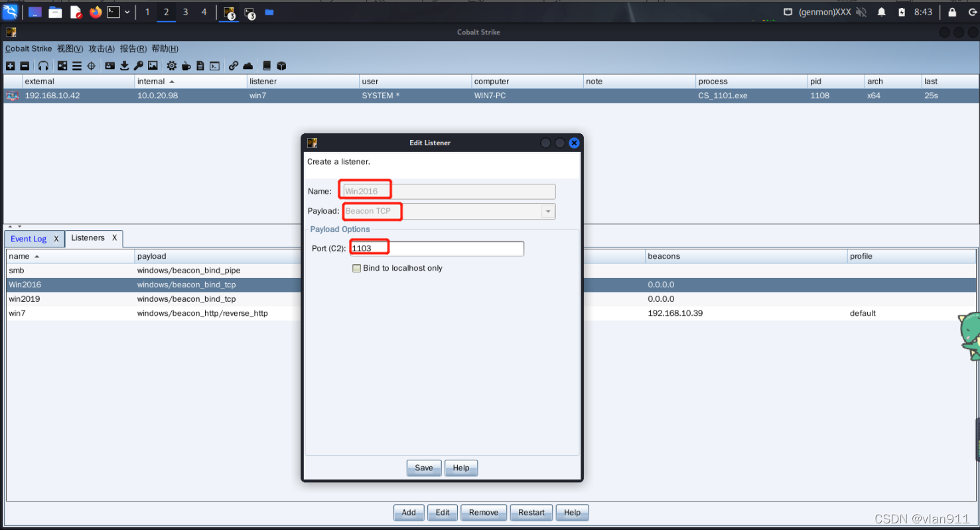The height and width of the screenshot is (530, 980).
Task: Switch to Pivot Graph view icon
Action: coord(62,66)
